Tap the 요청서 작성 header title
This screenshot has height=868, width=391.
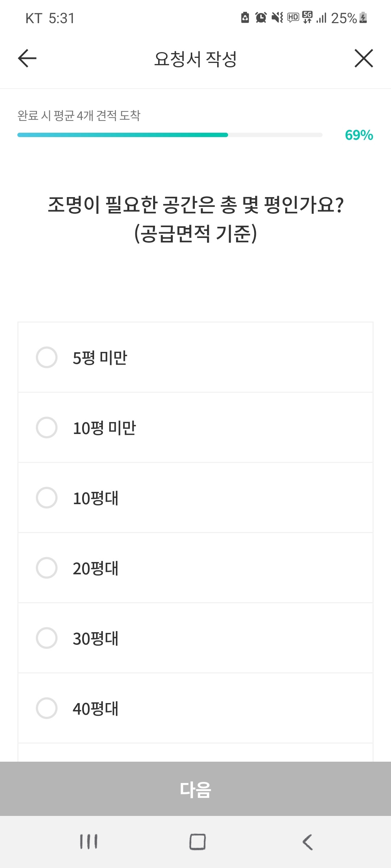click(195, 59)
